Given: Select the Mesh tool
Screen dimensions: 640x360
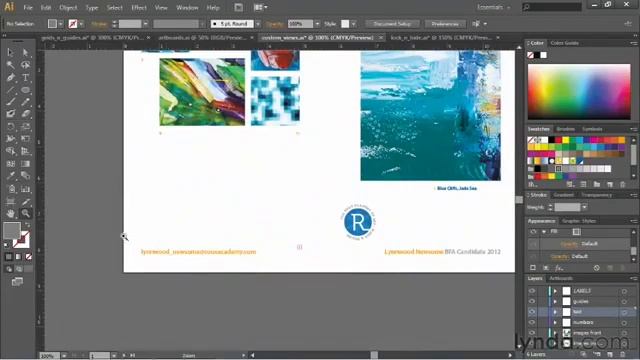Looking at the screenshot, I should 10,164.
